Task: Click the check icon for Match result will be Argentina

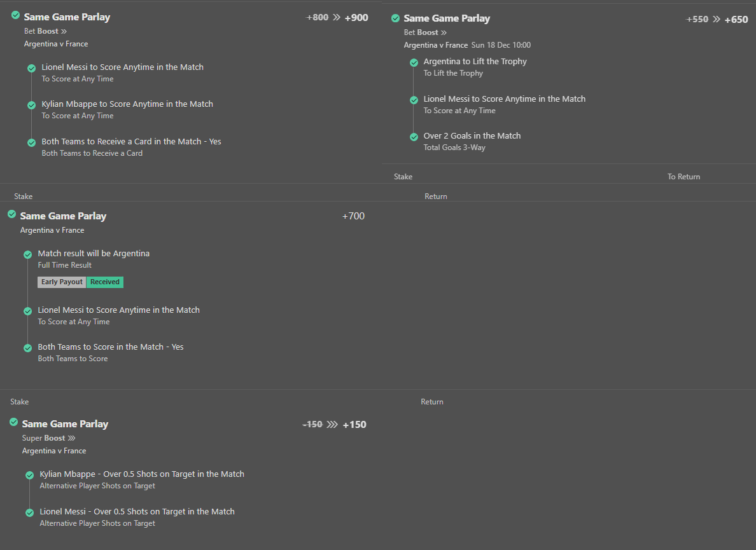Action: tap(28, 254)
